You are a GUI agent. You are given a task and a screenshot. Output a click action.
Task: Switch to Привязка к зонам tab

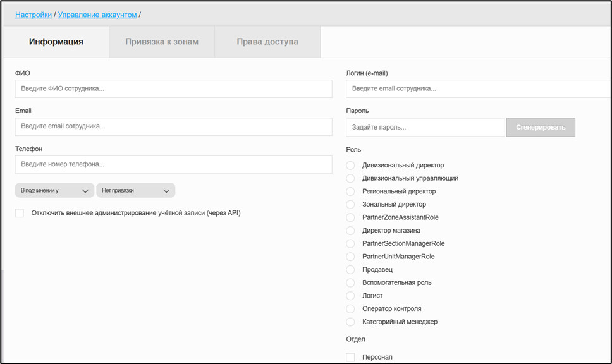pyautogui.click(x=162, y=42)
